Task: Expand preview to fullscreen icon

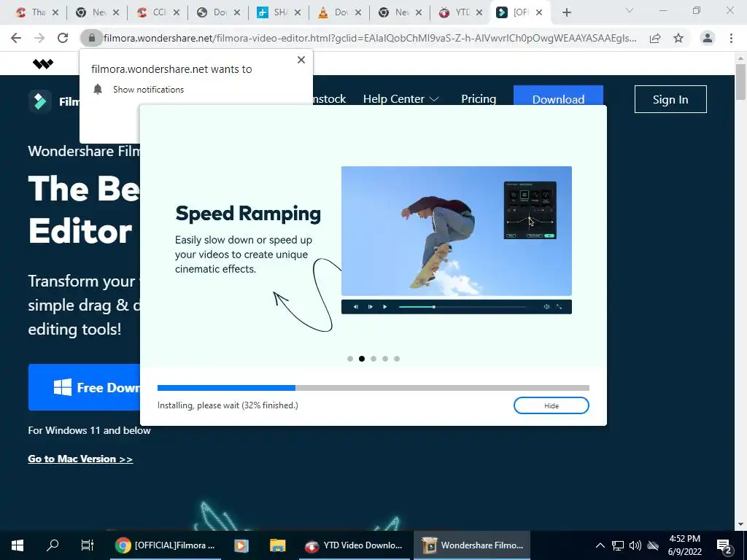Action: [559, 307]
